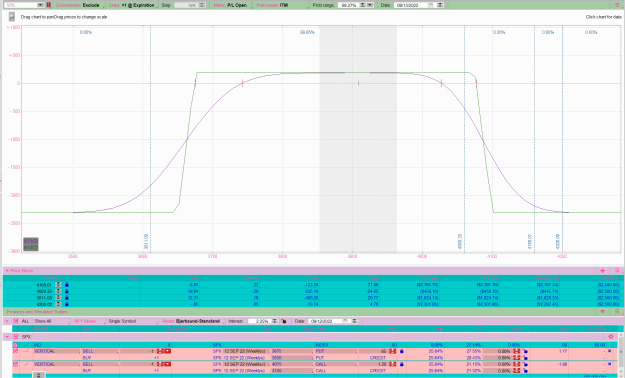Open the Prob range dropdown arrow
The image size is (625, 378).
click(370, 5)
